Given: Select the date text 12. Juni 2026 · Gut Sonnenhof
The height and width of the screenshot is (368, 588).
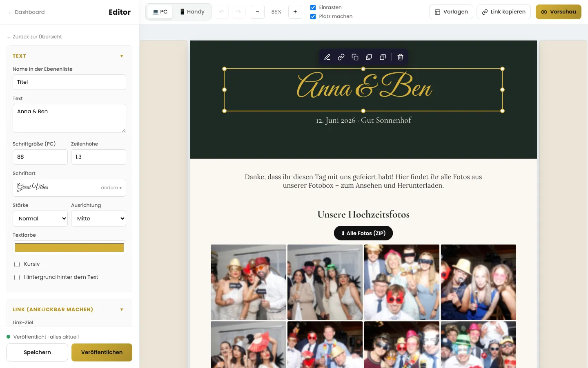Looking at the screenshot, I should point(363,120).
